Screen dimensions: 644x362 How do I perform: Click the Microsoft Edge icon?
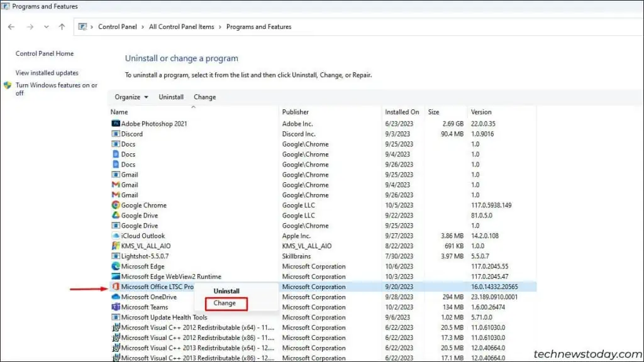click(x=116, y=266)
